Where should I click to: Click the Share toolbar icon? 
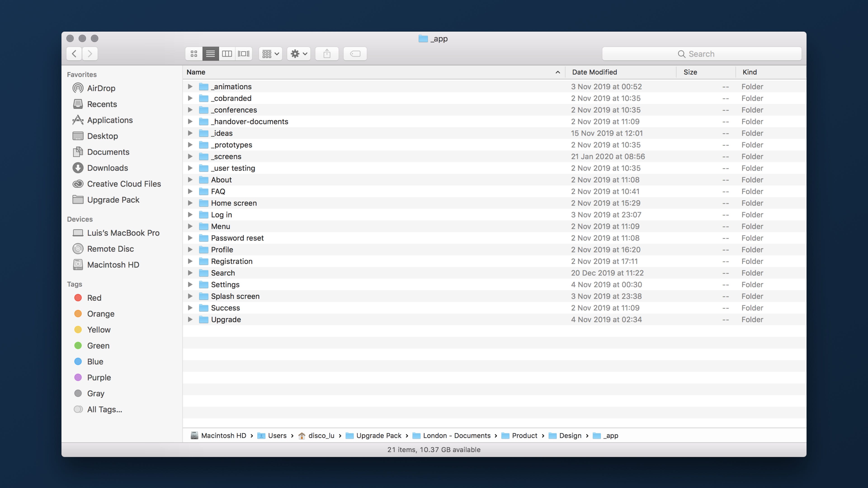point(326,54)
